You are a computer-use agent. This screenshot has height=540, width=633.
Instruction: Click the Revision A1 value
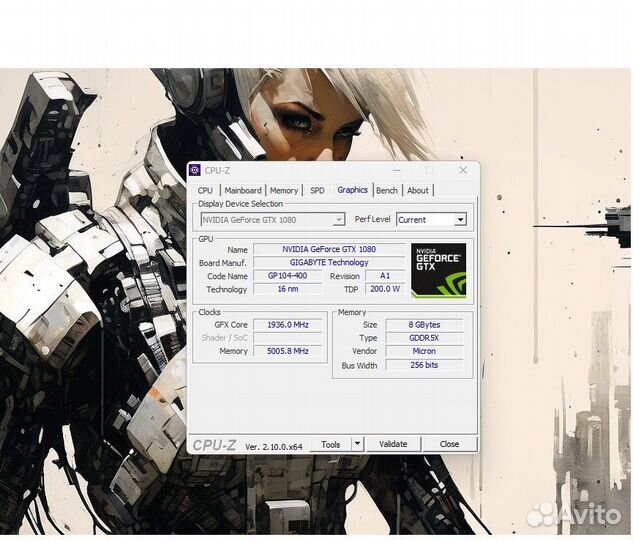click(385, 276)
